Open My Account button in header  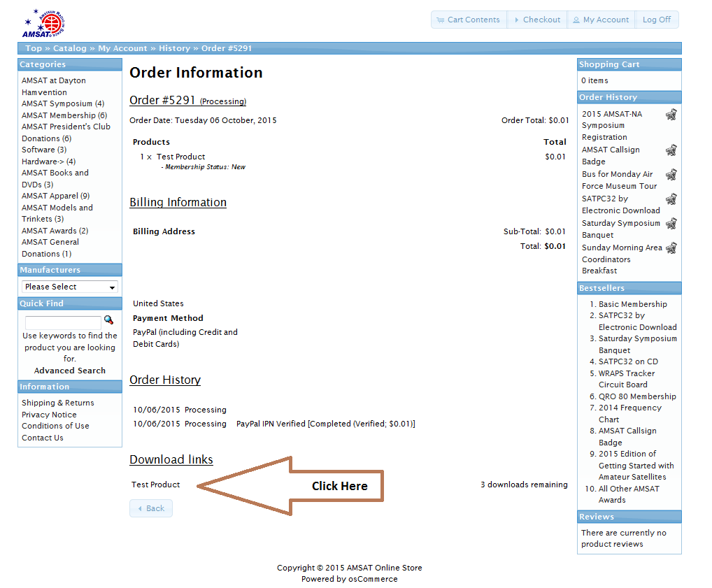tap(601, 20)
